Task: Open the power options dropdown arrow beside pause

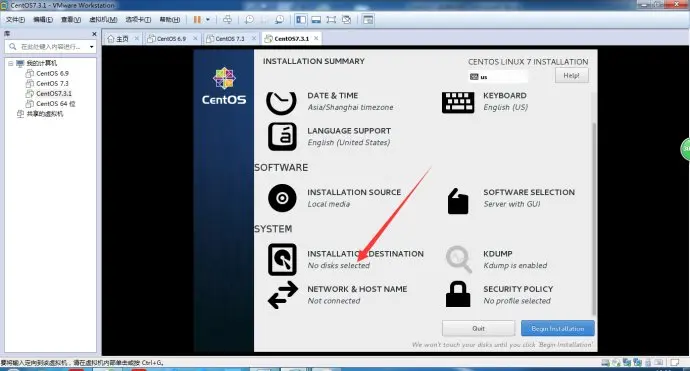Action: tap(208, 19)
